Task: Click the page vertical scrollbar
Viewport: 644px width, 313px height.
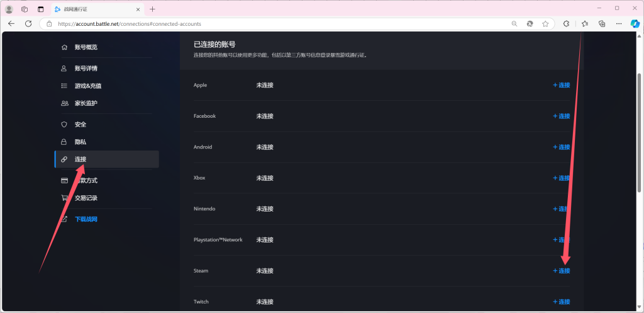Action: coord(640,132)
